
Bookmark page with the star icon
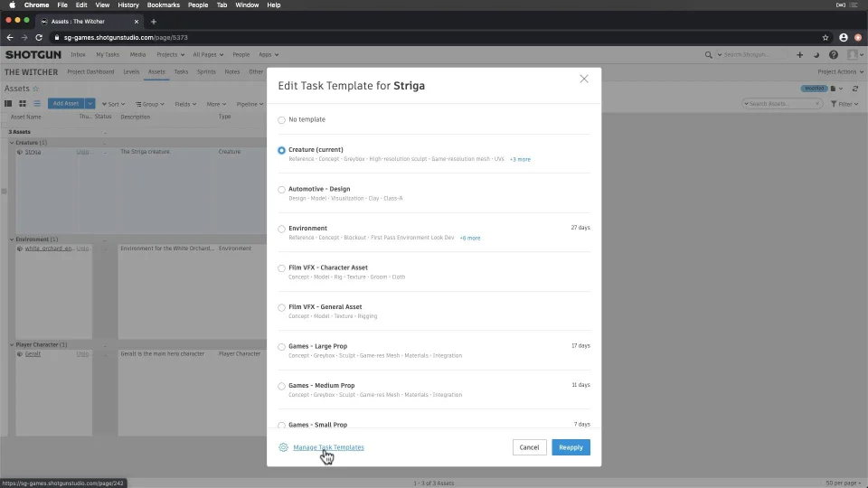tap(825, 38)
